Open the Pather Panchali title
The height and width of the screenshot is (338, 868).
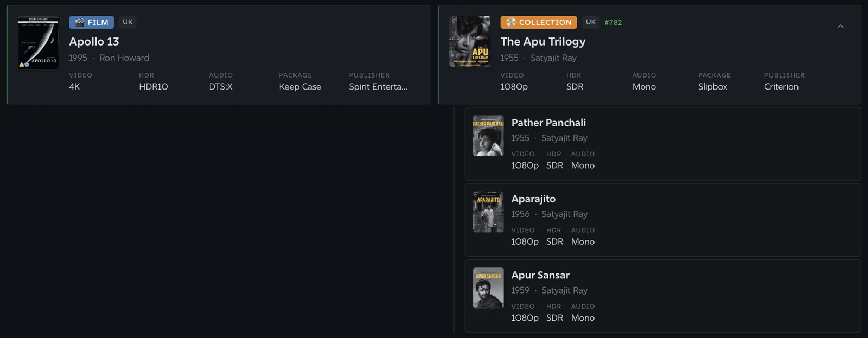click(548, 123)
